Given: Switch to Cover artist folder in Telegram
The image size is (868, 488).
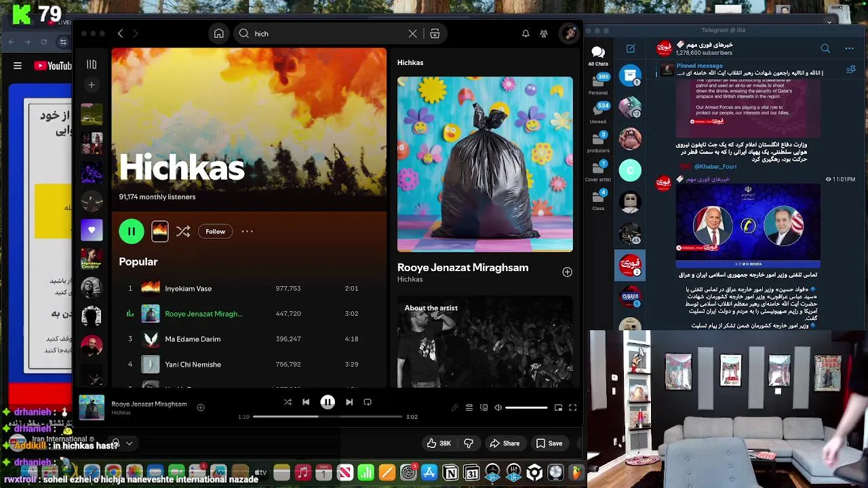Looking at the screenshot, I should (x=598, y=171).
